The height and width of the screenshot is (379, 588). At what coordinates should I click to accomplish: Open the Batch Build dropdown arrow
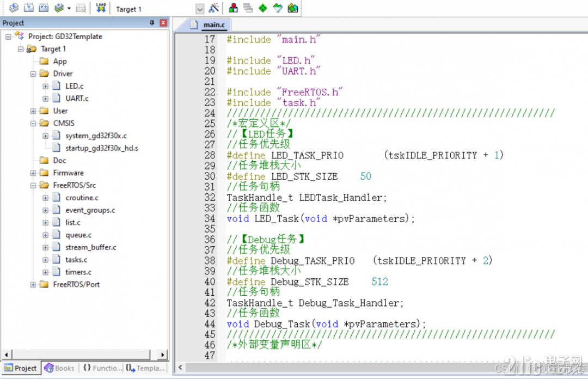tap(69, 8)
